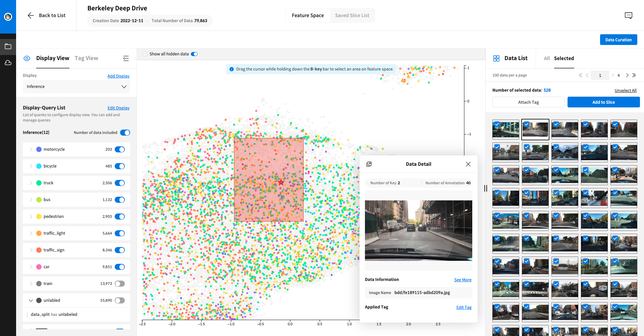Screen dimensions: 644x336
Task: Expand the truck query row
Action: pyautogui.click(x=31, y=183)
